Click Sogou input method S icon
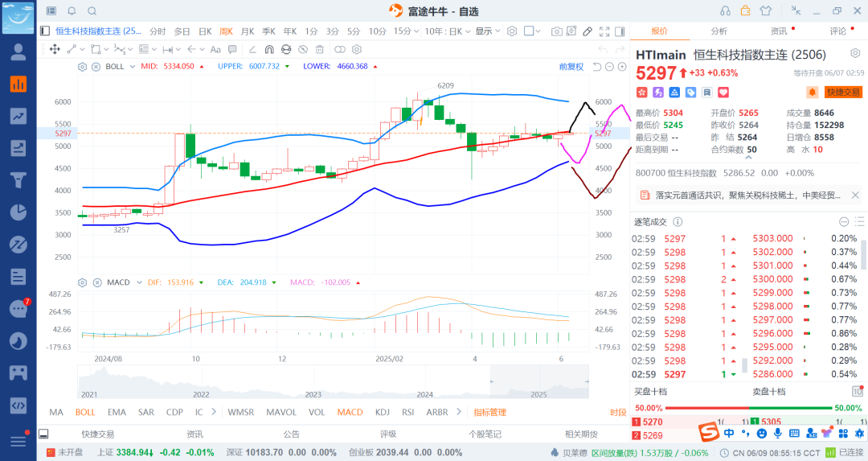Screen dimensions: 868x461 [x=709, y=433]
